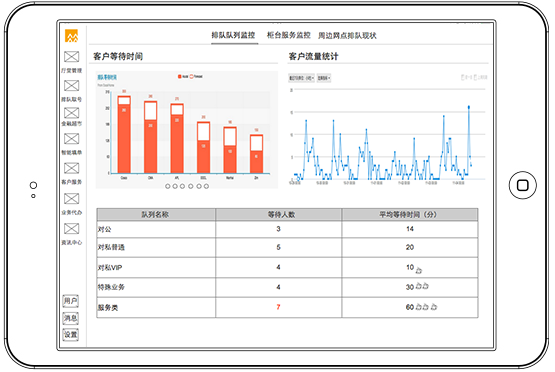Click the 业务代办 sidebar icon
Viewport: 555px width, 372px height.
click(71, 199)
